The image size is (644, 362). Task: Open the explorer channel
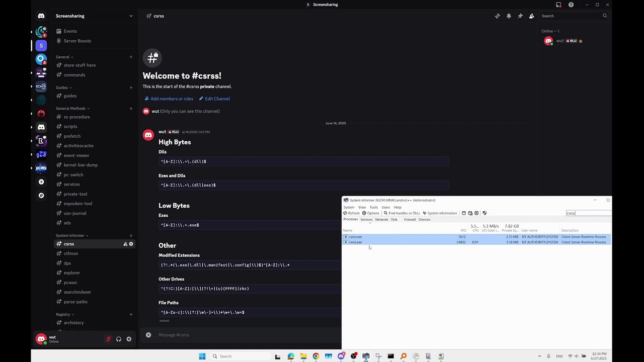[x=94, y=273]
